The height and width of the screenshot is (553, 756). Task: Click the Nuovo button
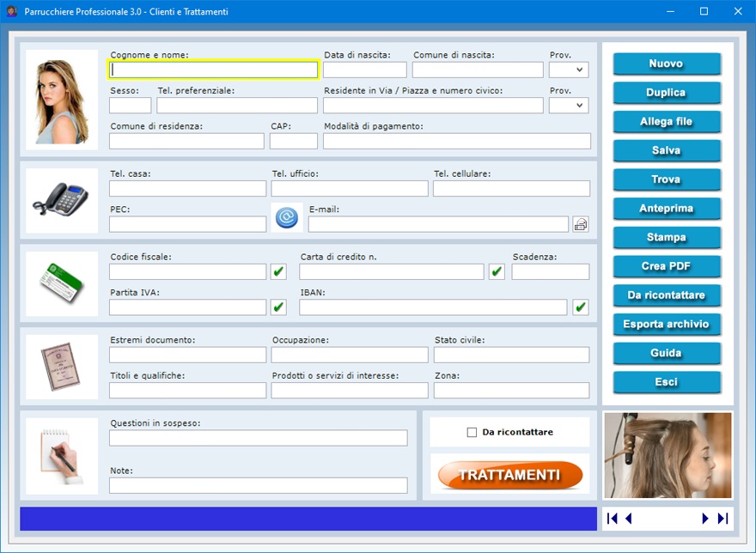(667, 64)
